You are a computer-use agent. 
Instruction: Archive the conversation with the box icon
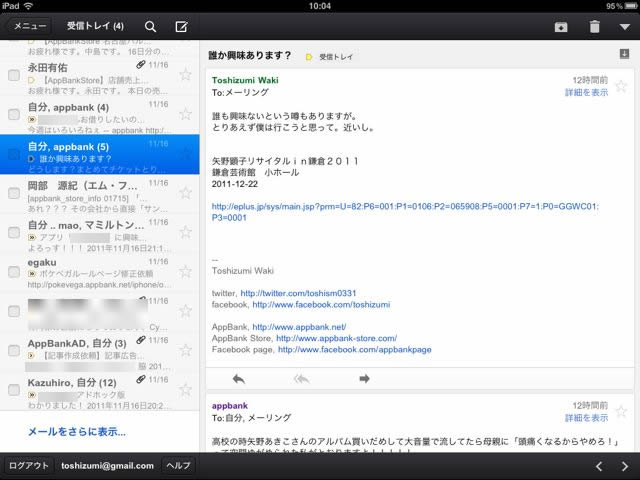click(x=561, y=27)
